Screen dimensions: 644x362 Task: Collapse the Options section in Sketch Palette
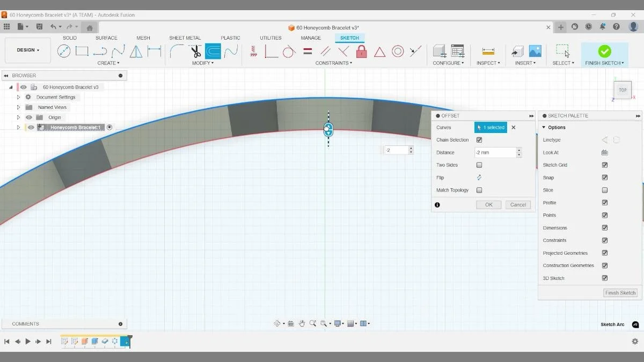pos(544,127)
